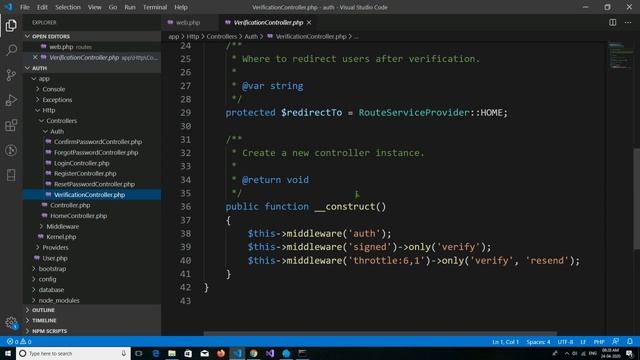Click LF end-of-line setting

tap(583, 342)
